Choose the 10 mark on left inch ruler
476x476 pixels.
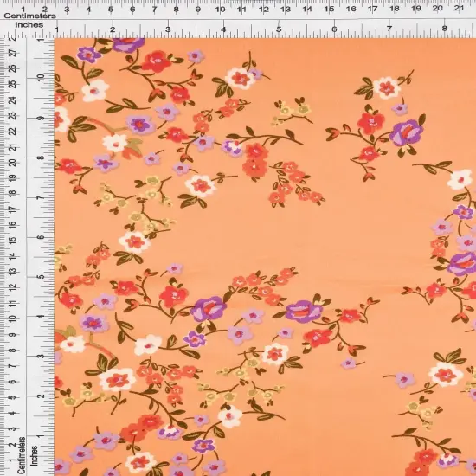[42, 77]
